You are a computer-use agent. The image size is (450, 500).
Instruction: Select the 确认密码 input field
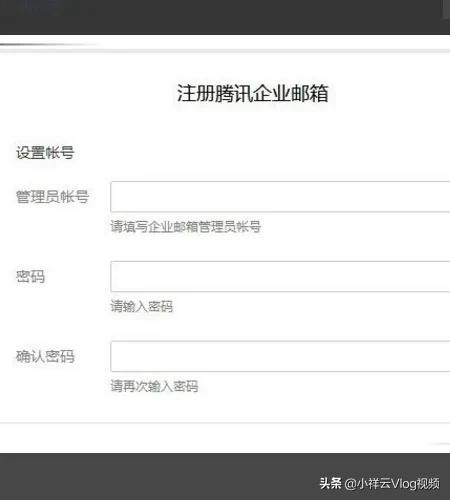click(280, 356)
